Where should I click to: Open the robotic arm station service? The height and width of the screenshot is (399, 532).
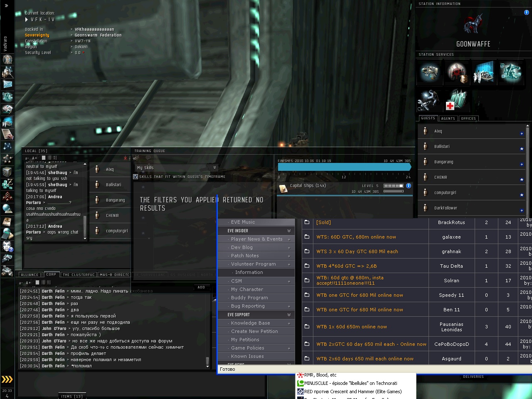click(510, 72)
